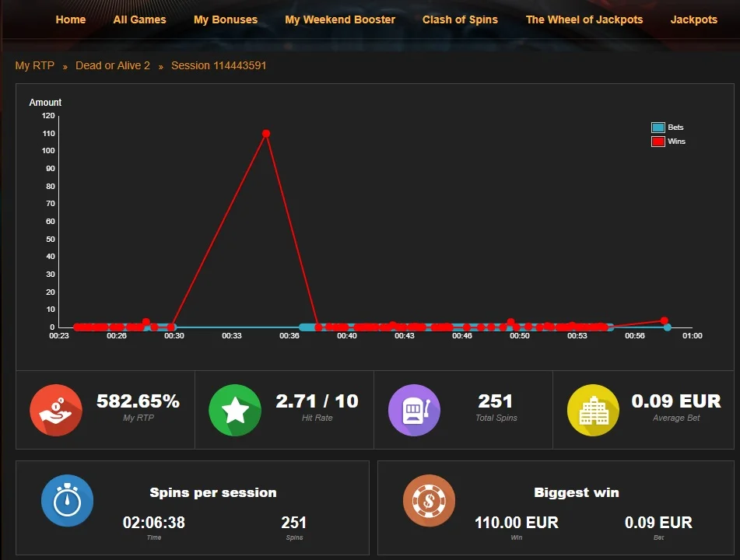Click the 110 peak win point on chart
This screenshot has width=740, height=560.
tap(266, 134)
